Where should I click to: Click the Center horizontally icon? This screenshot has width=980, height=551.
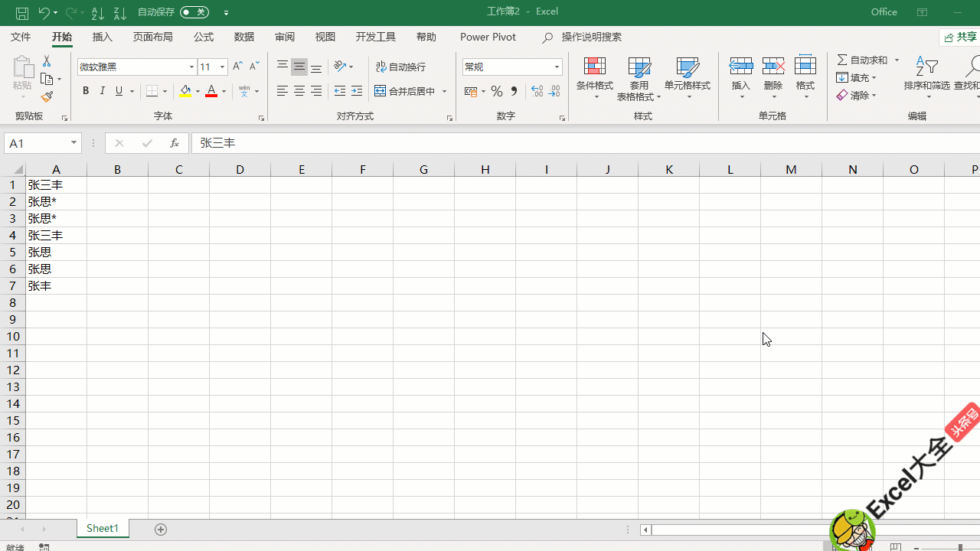tap(299, 91)
